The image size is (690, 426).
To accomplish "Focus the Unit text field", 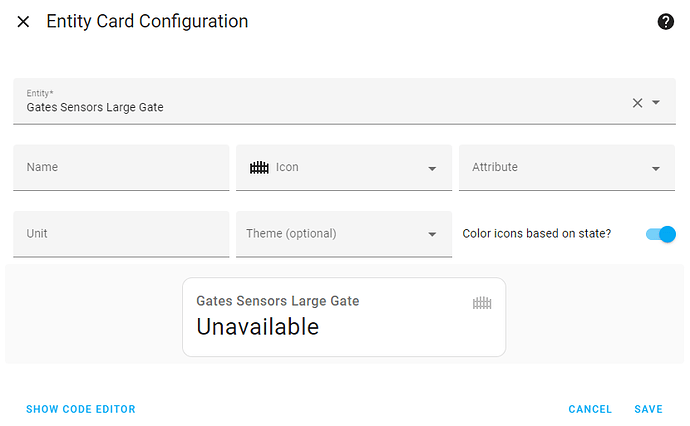I will [x=120, y=234].
